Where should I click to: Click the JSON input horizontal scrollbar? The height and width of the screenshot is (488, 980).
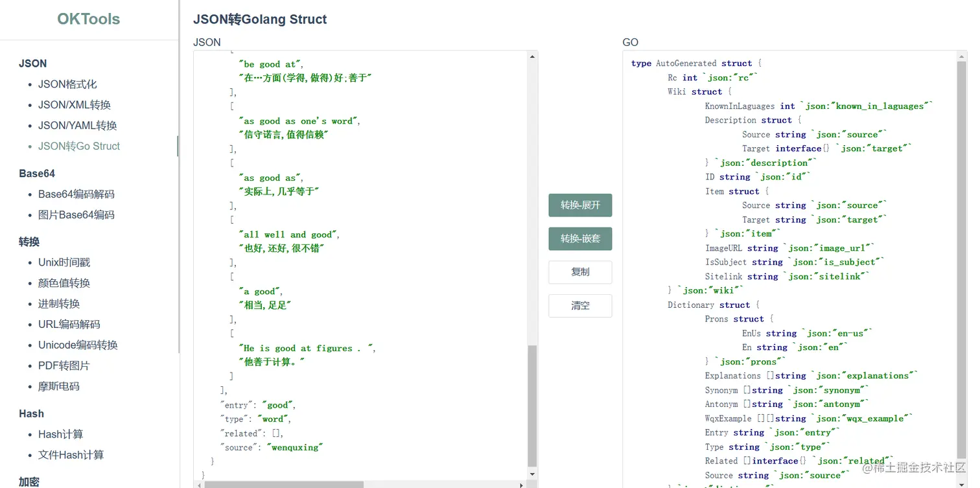click(x=284, y=484)
